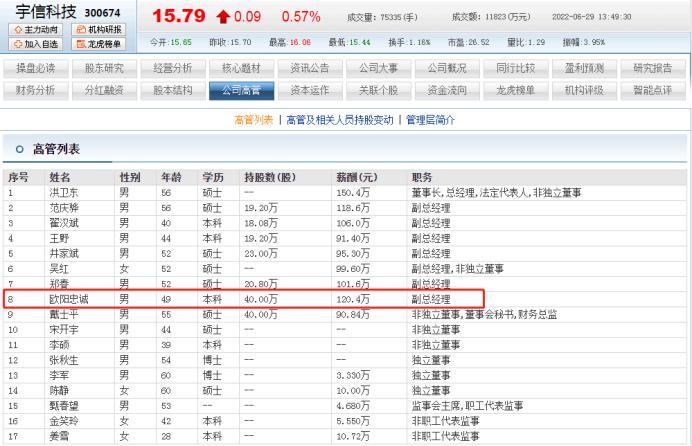Open 公司大事 tab

[x=379, y=68]
